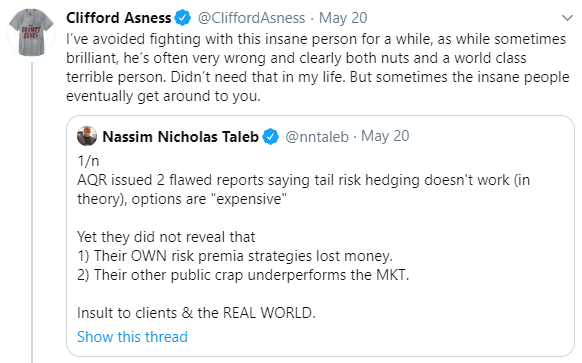The height and width of the screenshot is (363, 582).
Task: Select the line 'Yet they did not reveal that'
Action: point(166,237)
